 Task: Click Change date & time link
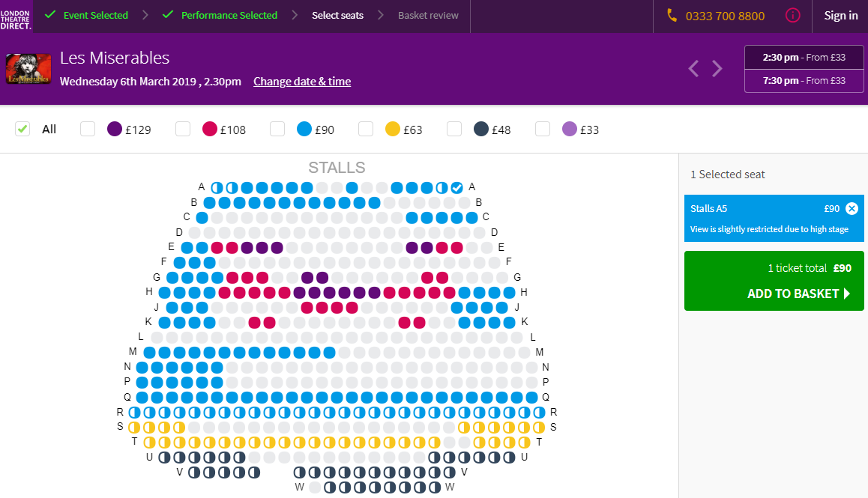pos(302,82)
